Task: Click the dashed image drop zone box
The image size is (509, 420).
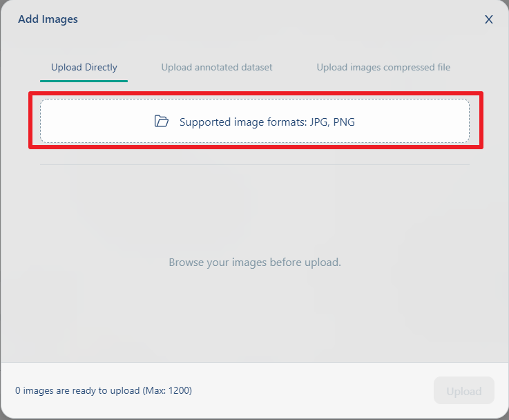Action: (255, 121)
